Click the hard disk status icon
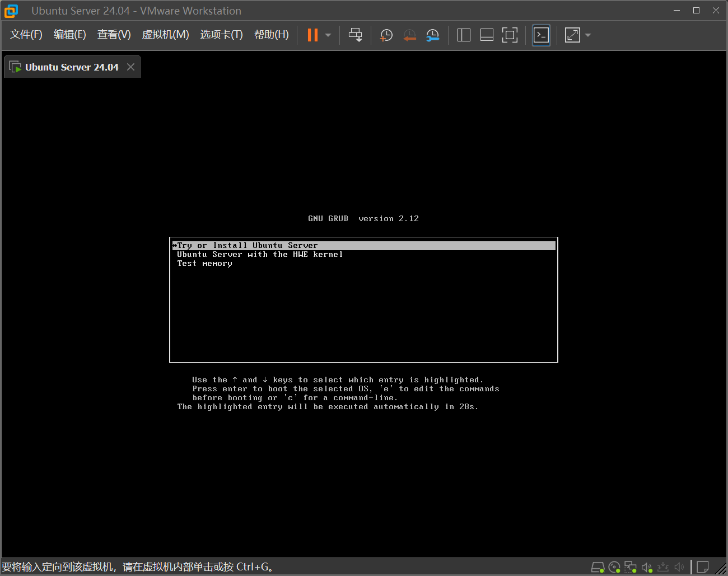Screen dimensions: 728x576 (598, 568)
